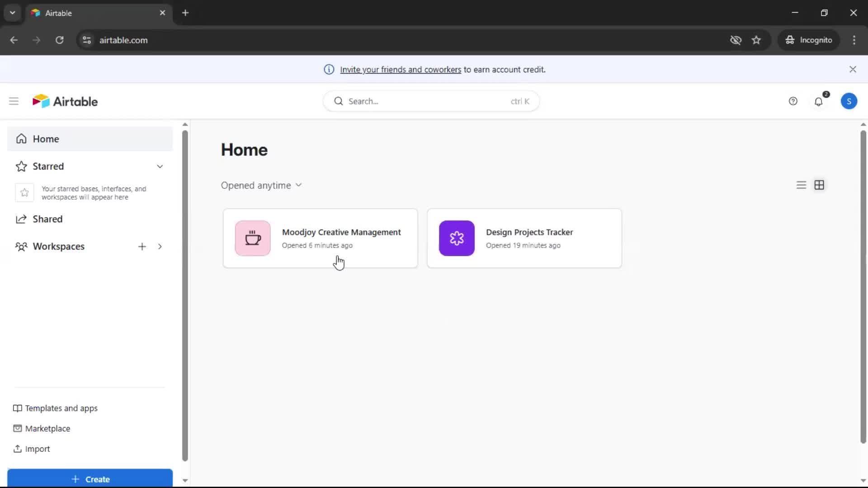Dismiss the invite banner with the X
Screen dimensions: 868x488
pyautogui.click(x=853, y=69)
